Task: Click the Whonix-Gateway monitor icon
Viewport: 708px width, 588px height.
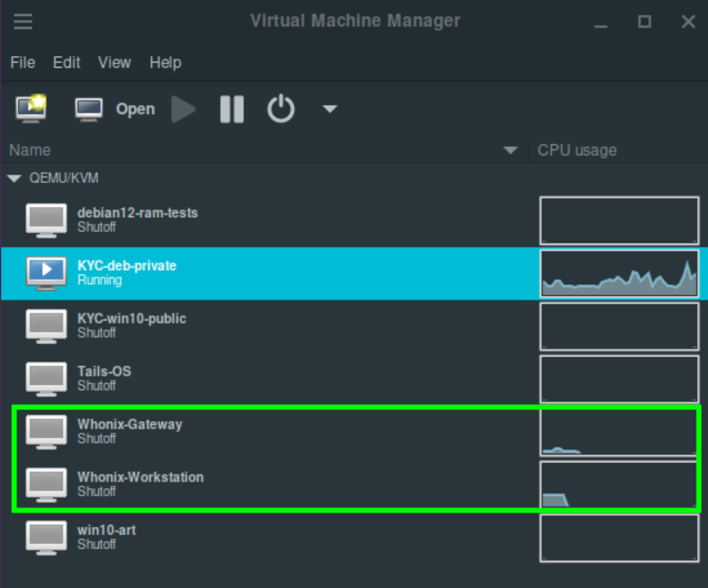Action: (46, 432)
